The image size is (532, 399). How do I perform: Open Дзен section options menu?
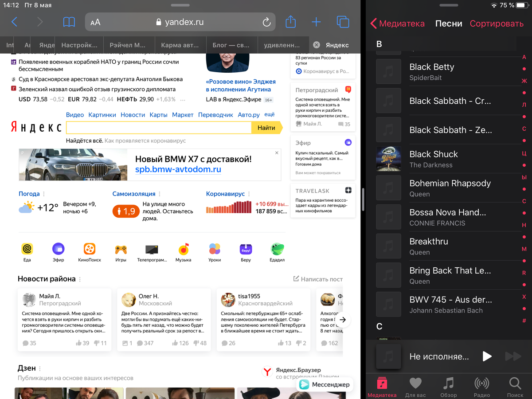[40, 369]
